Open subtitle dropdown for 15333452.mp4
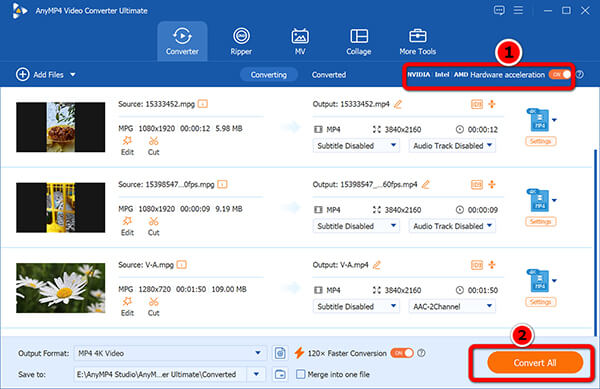Screen dimensions: 600x389 point(356,146)
